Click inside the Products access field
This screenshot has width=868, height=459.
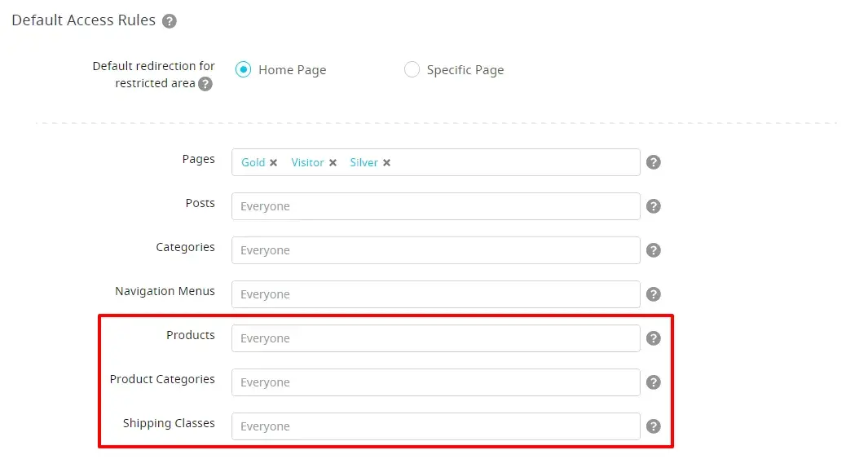click(x=435, y=338)
